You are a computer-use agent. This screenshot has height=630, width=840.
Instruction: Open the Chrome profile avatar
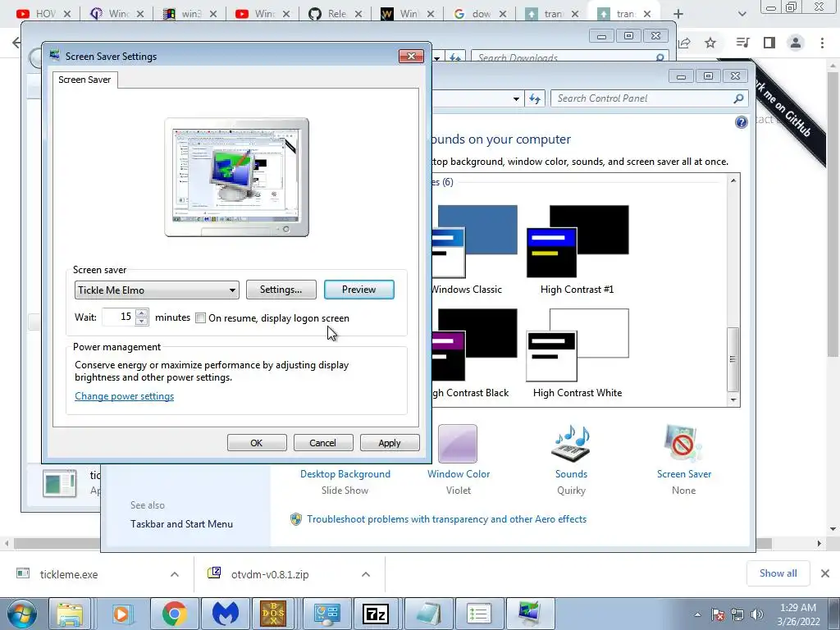[796, 43]
